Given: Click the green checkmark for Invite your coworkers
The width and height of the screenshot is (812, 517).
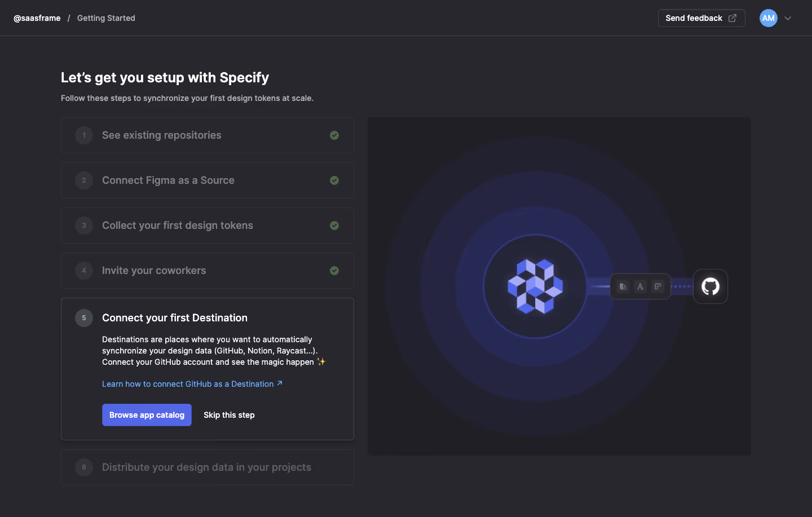Looking at the screenshot, I should pos(334,271).
